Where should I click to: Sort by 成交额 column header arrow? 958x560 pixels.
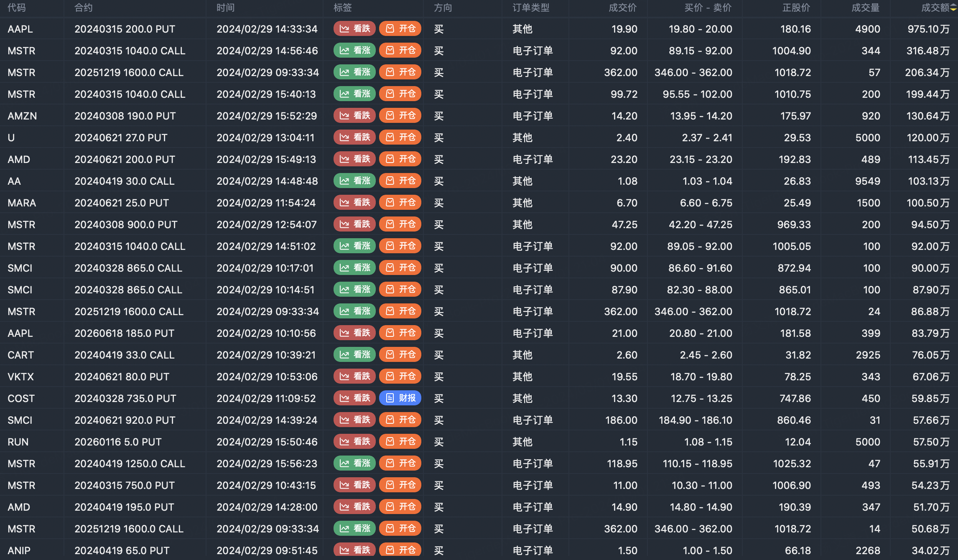tap(953, 8)
